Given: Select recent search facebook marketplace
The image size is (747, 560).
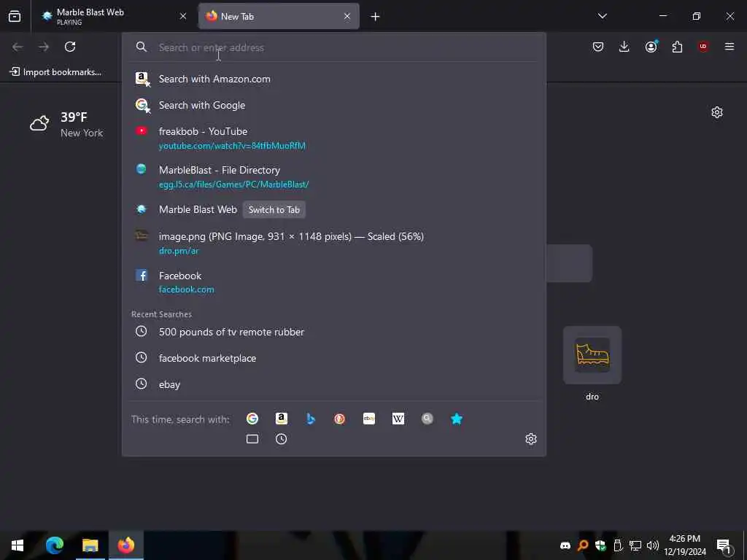Looking at the screenshot, I should tap(333, 358).
